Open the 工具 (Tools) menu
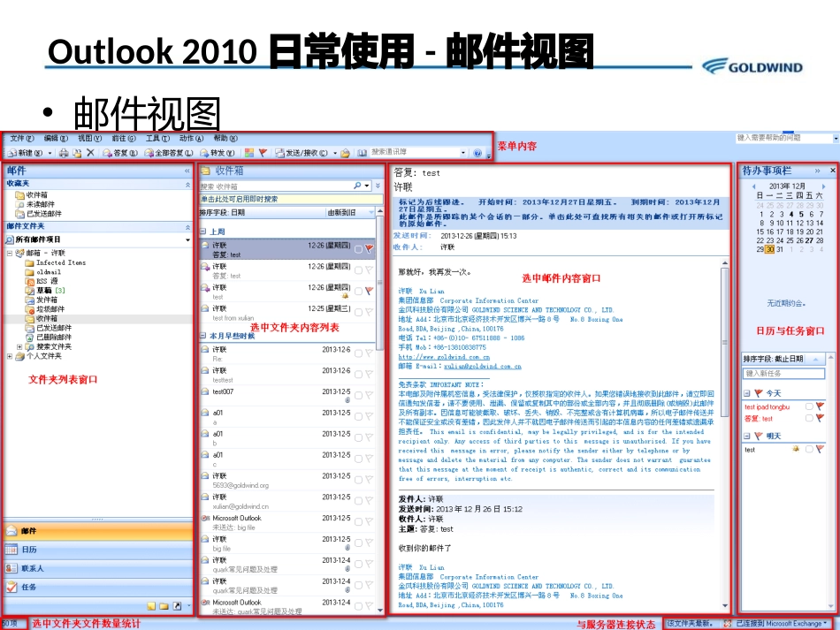Viewport: 840px width, 630px height. point(157,139)
